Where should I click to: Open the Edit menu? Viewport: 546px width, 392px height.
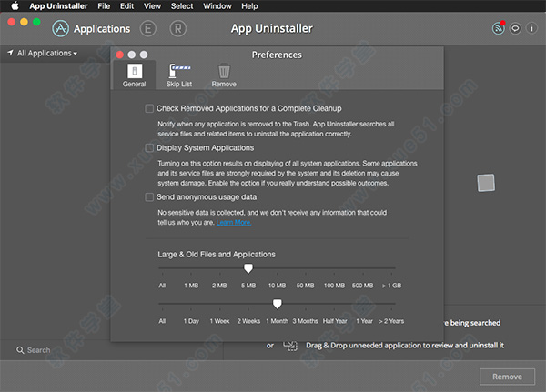126,6
